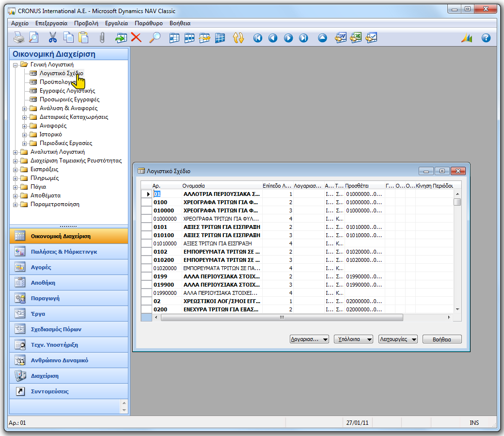The height and width of the screenshot is (436, 504).
Task: Open the Λειτουργίες dropdown button
Action: pos(398,339)
